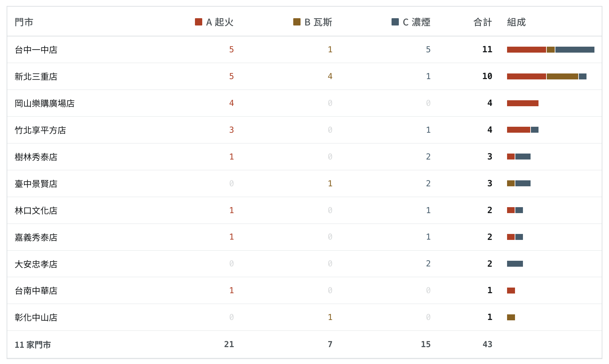Click the blue-gray C 濃煙 legend swatch

pos(395,22)
